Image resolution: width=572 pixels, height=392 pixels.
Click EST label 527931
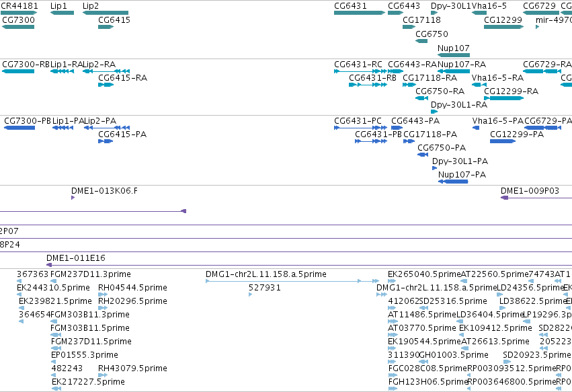[265, 288]
